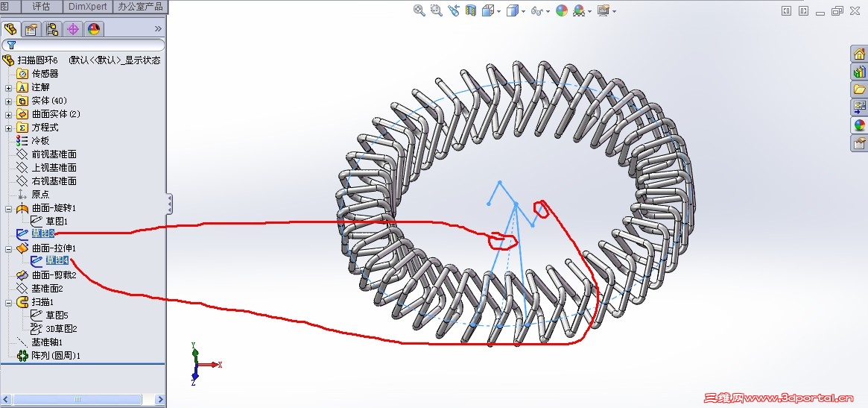Select the 前视基准面 plane
868x408 pixels.
[54, 154]
